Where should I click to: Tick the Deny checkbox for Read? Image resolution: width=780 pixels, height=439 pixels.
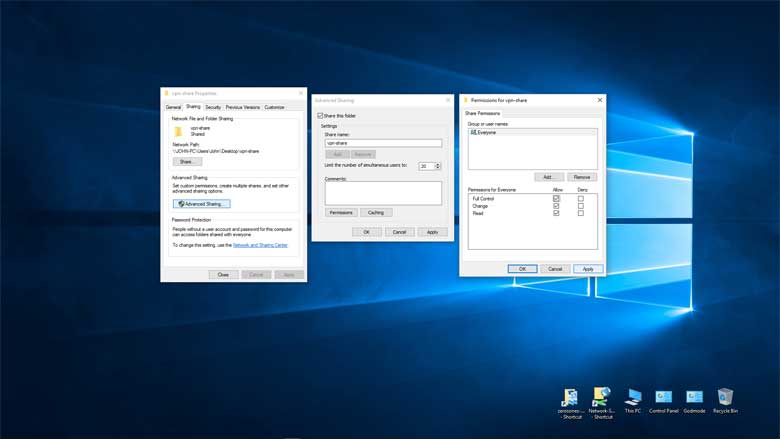[581, 213]
